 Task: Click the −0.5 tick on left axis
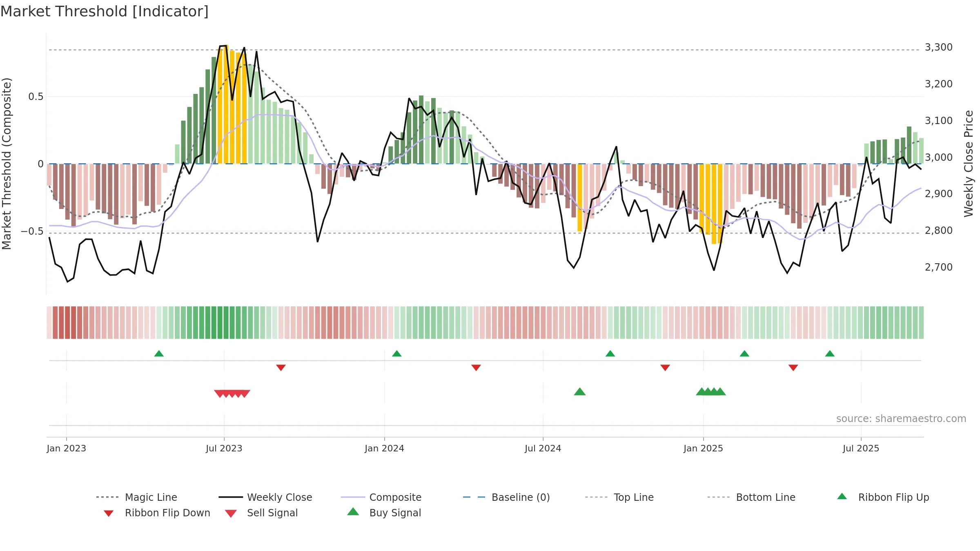point(32,231)
